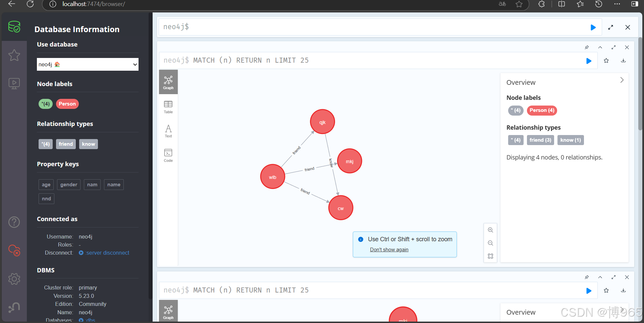Collapse the first query result frame
The width and height of the screenshot is (644, 323).
[600, 47]
